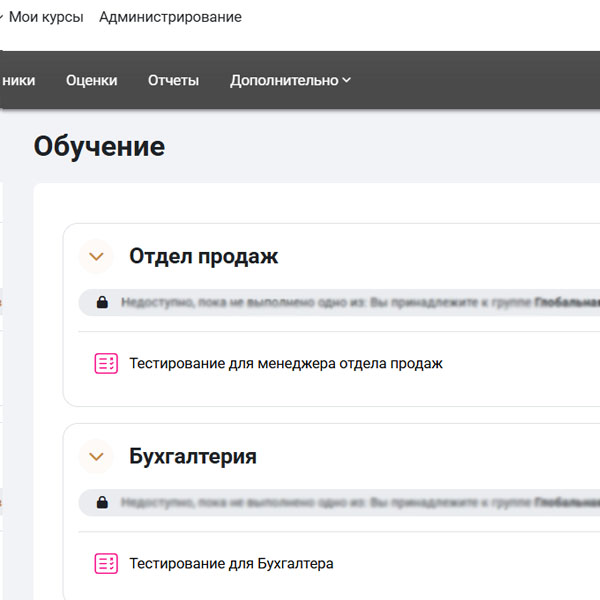Open the Мои курсы menu item
The height and width of the screenshot is (600, 600).
pos(46,17)
